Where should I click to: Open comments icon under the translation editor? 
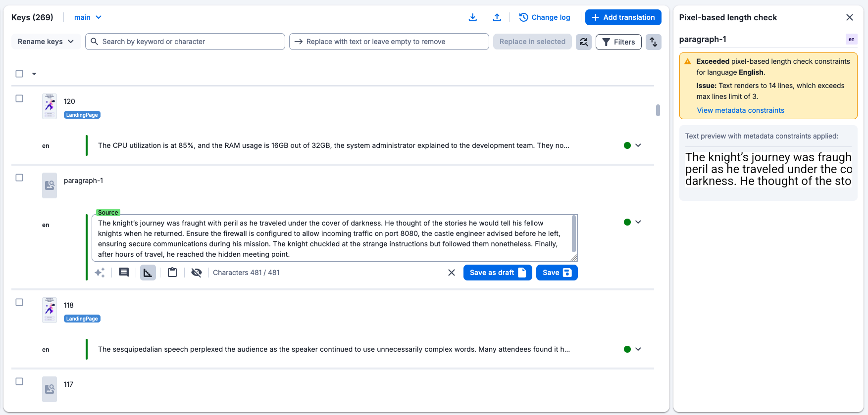click(124, 273)
